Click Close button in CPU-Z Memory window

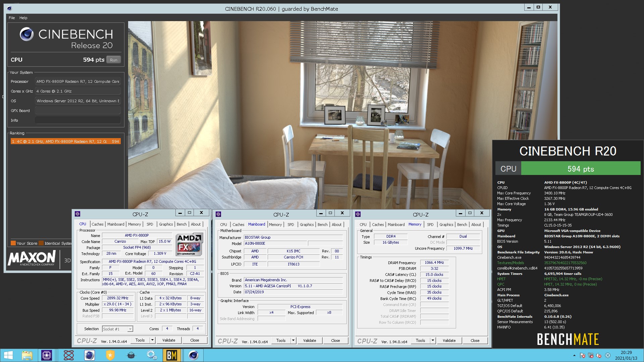click(475, 341)
